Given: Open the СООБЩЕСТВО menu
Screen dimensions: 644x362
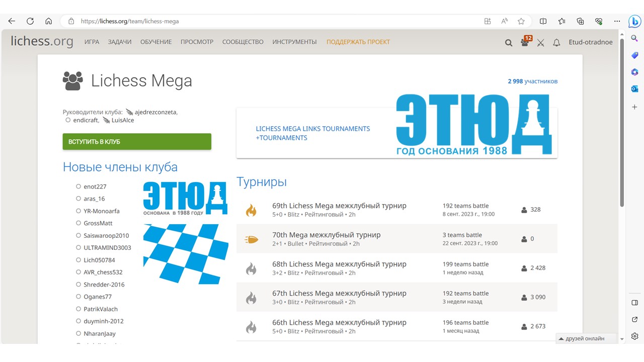Looking at the screenshot, I should (243, 42).
